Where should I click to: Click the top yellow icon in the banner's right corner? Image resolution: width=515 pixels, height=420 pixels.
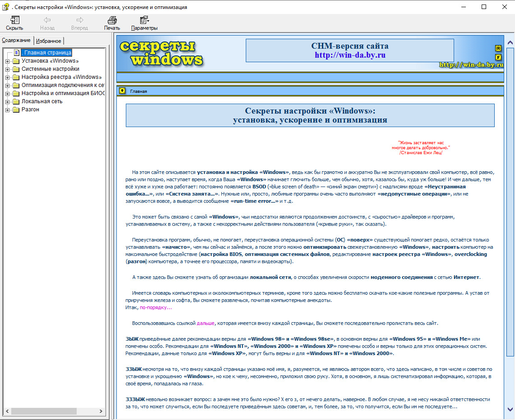click(x=498, y=48)
